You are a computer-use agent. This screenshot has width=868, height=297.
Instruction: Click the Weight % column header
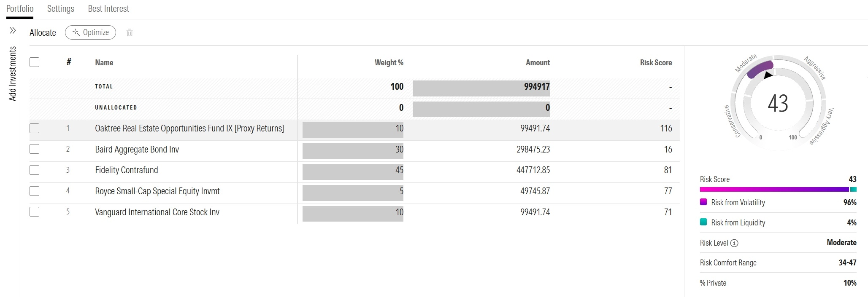point(389,63)
